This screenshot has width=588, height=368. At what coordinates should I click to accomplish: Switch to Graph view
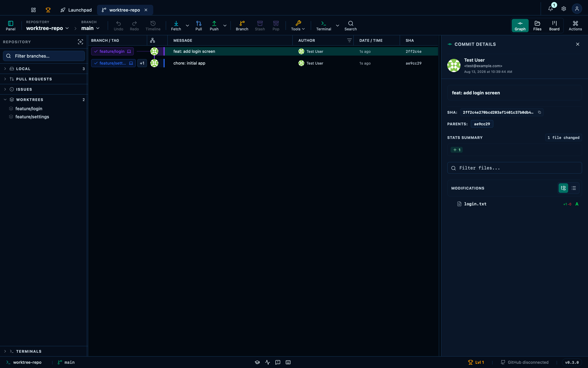pyautogui.click(x=520, y=26)
